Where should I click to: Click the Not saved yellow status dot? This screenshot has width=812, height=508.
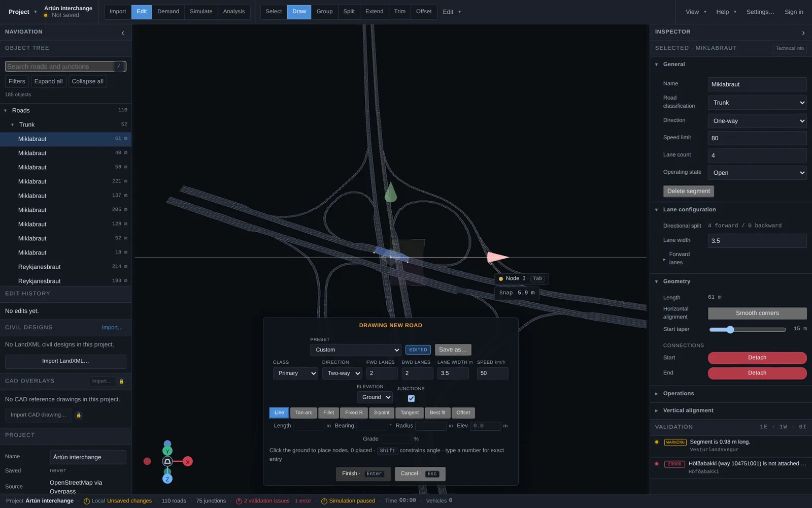tap(46, 15)
